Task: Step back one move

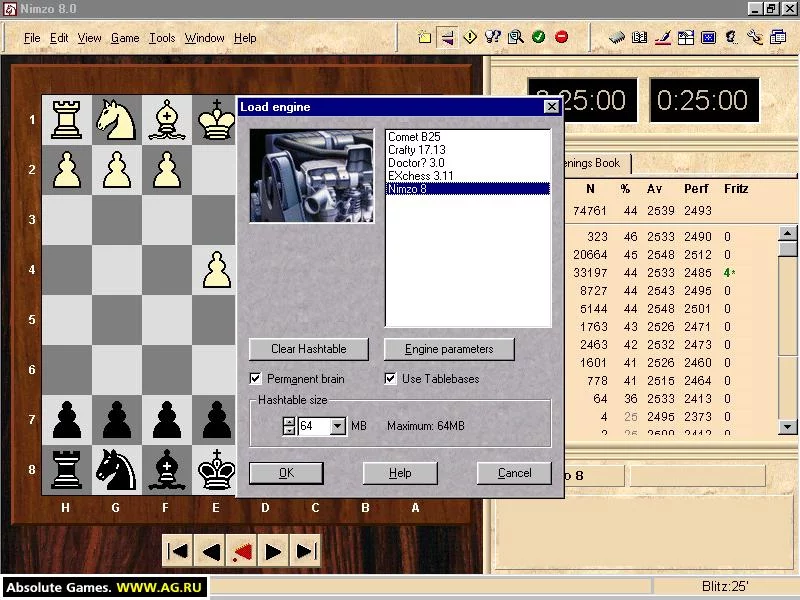Action: point(210,551)
